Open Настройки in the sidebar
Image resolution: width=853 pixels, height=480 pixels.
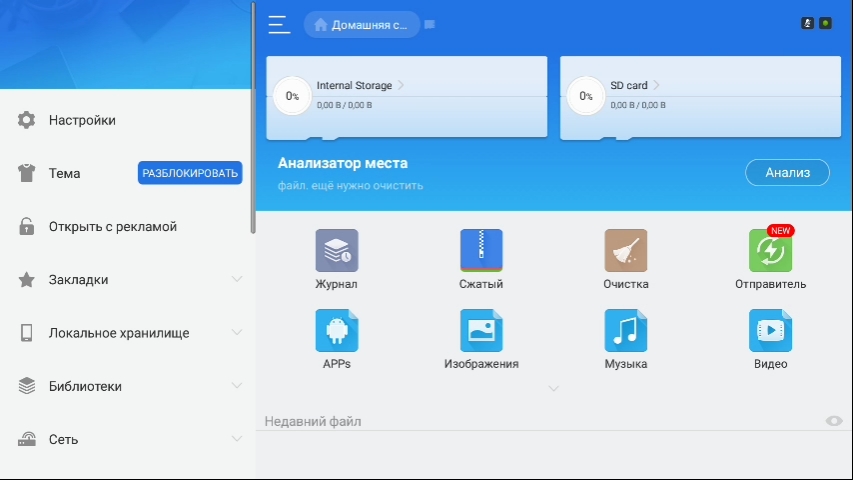tap(82, 120)
